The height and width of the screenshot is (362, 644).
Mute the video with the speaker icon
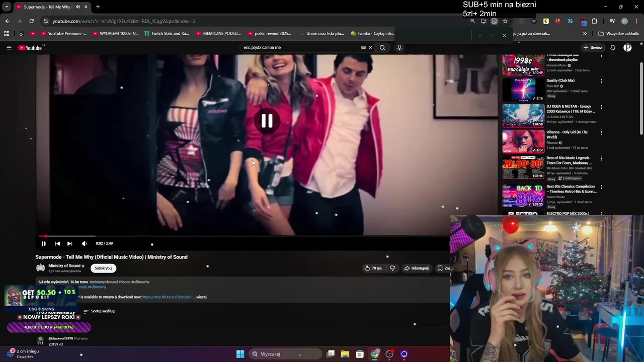tap(84, 243)
